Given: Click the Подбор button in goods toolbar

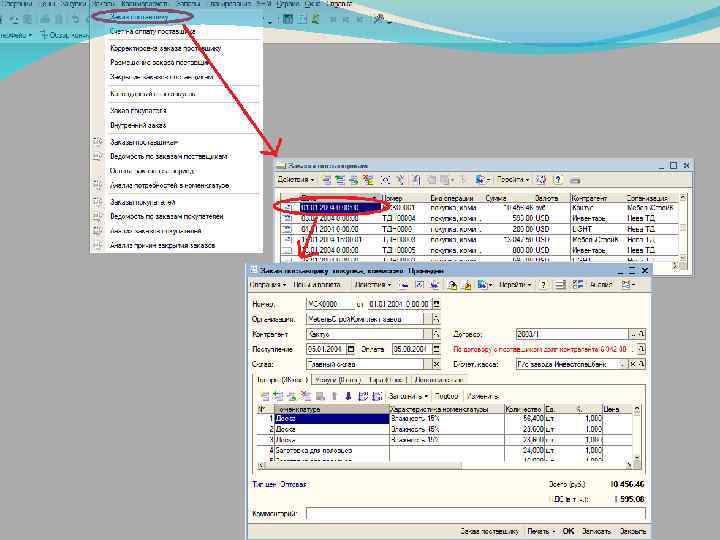Looking at the screenshot, I should point(446,396).
